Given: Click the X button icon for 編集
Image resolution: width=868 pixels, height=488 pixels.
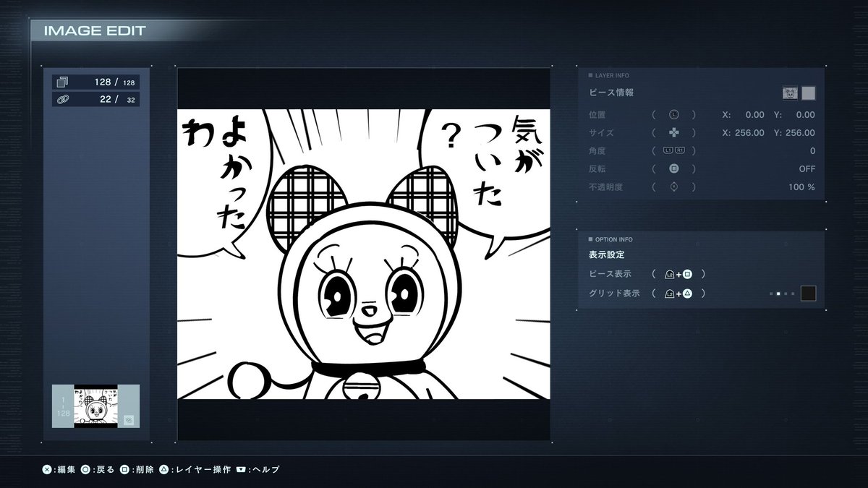Looking at the screenshot, I should click(47, 469).
